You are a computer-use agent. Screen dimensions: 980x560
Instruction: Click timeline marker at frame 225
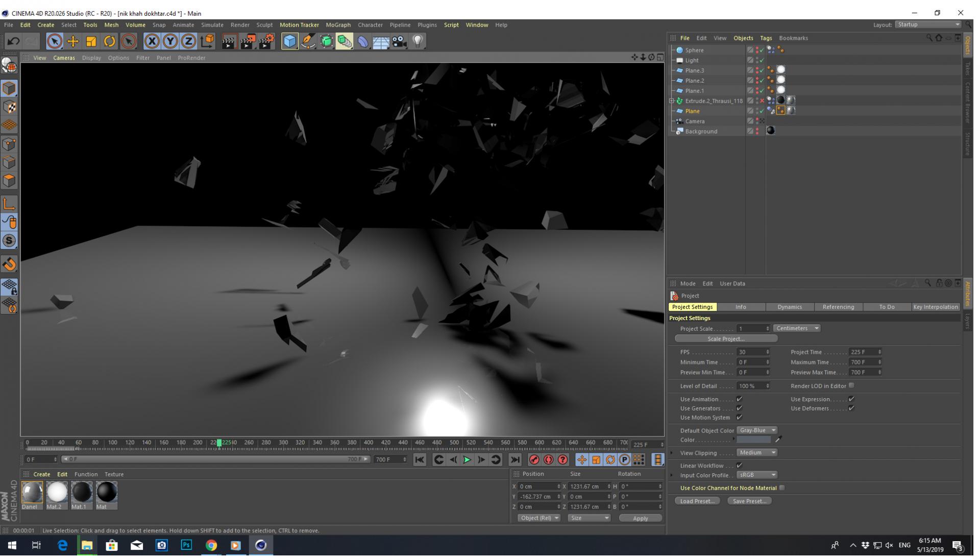tap(219, 443)
